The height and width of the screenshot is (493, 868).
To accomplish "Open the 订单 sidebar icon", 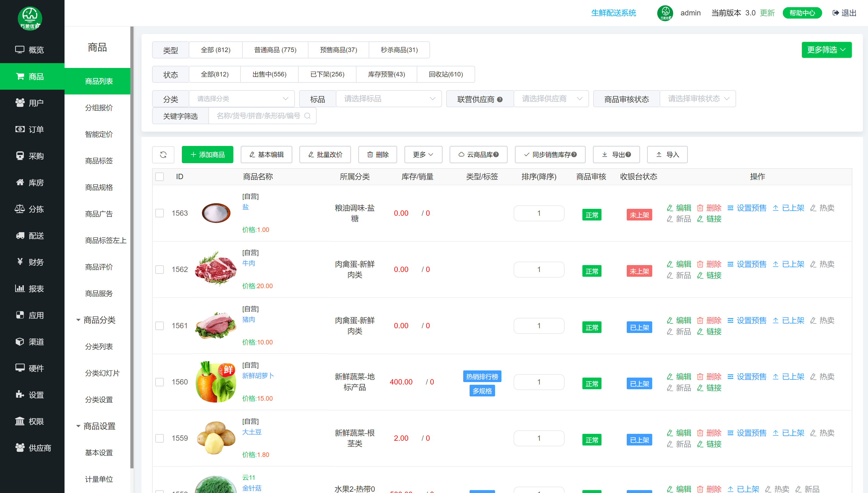I will [20, 129].
